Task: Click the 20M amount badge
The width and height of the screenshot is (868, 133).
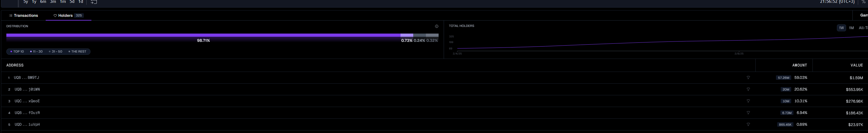Action: (786, 89)
